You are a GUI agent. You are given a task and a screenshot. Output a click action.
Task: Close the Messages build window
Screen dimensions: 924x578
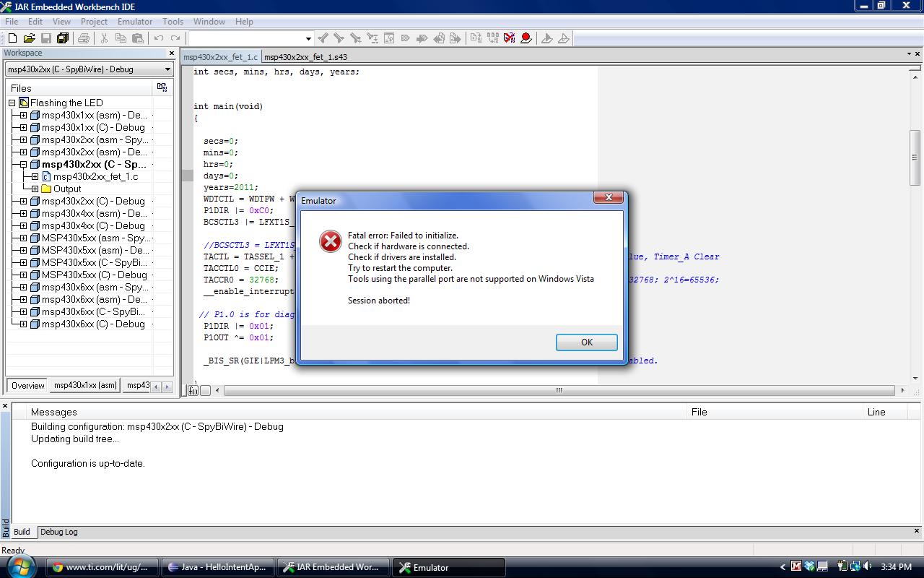[5, 406]
